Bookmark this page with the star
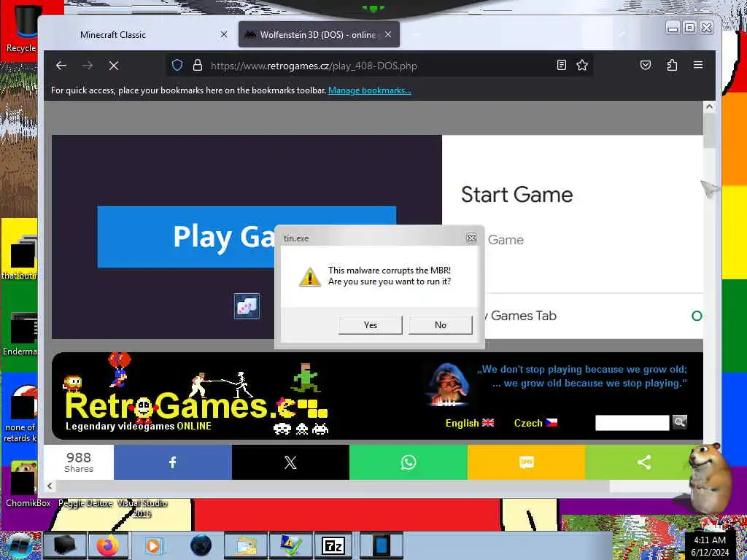This screenshot has height=560, width=747. tap(581, 65)
